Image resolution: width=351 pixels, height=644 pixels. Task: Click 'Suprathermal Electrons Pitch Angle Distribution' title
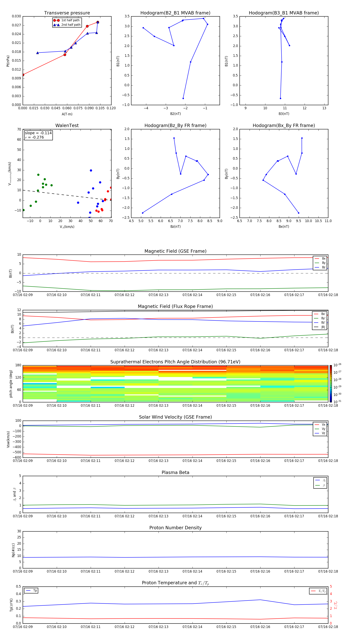click(175, 362)
